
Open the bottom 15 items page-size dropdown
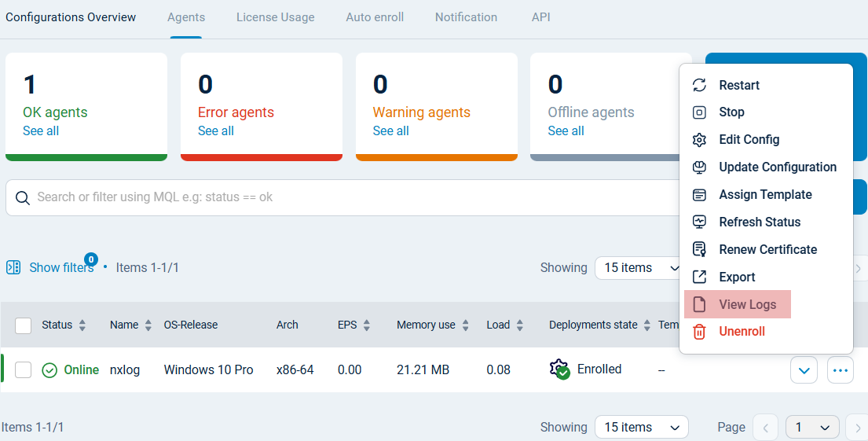tap(641, 427)
